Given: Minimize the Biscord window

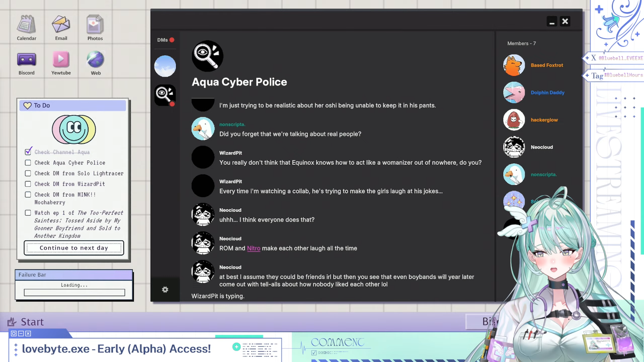Looking at the screenshot, I should (552, 22).
